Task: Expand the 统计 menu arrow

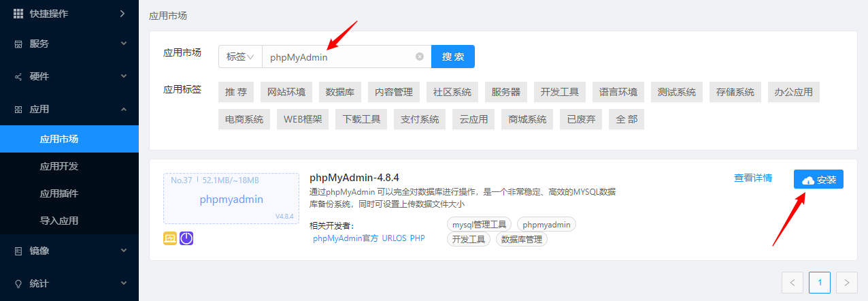Action: pos(123,283)
